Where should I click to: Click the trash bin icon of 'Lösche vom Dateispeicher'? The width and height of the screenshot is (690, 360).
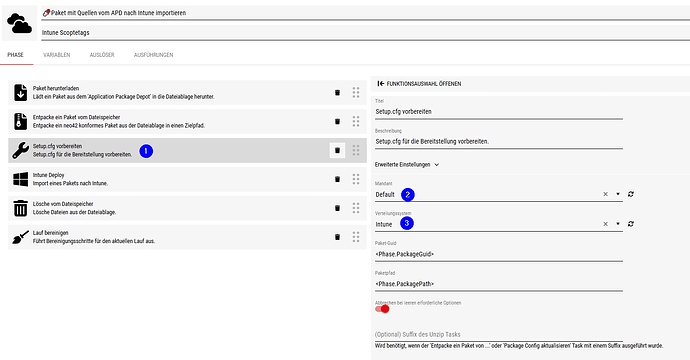coord(20,208)
